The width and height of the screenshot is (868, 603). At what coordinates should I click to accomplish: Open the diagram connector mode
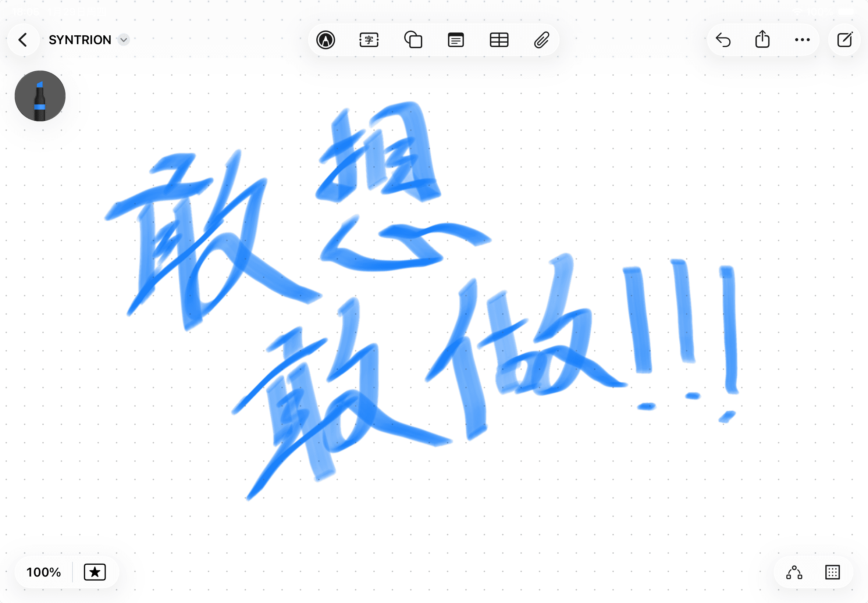coord(795,572)
